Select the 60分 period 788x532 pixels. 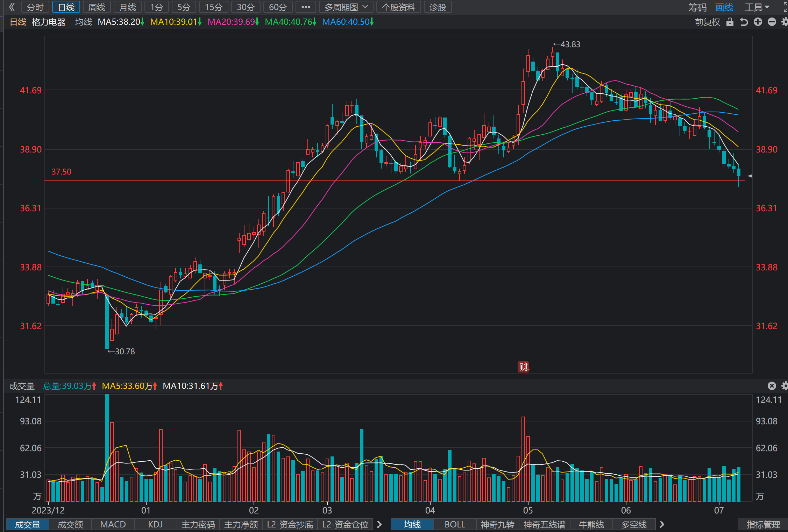pyautogui.click(x=278, y=7)
